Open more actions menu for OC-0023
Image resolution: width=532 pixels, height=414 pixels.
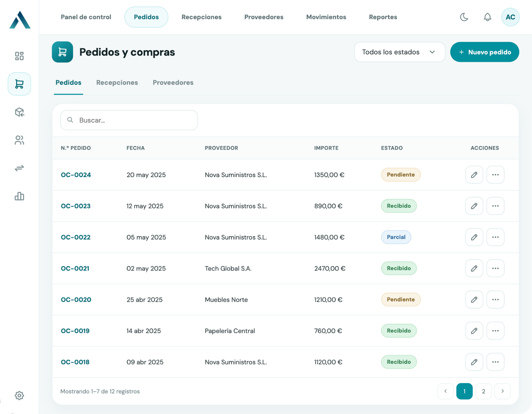[496, 206]
